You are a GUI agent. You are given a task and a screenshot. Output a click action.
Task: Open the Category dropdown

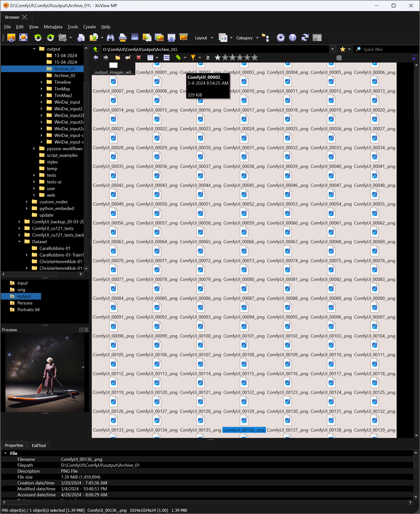pos(247,38)
